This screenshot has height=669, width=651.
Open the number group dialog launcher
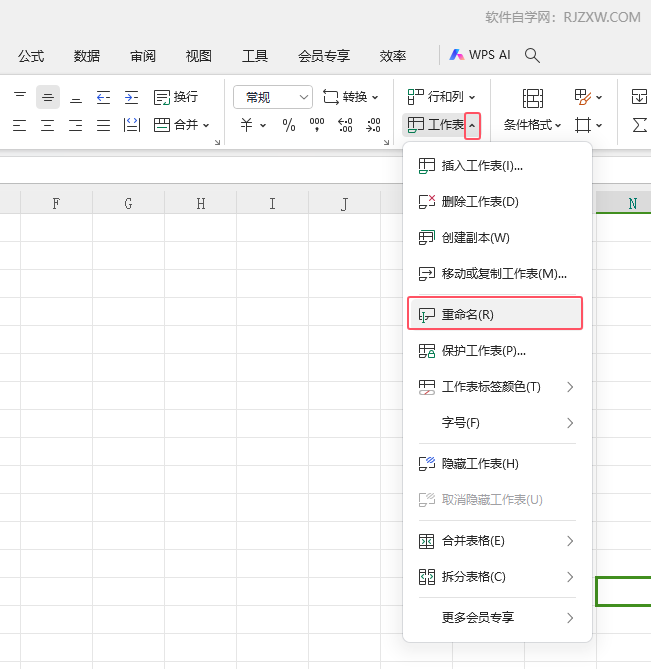click(386, 143)
